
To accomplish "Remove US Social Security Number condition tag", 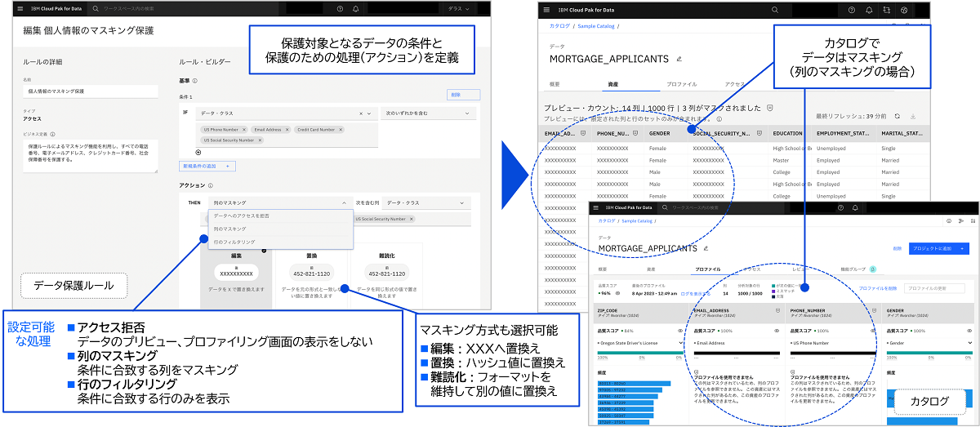I will coord(260,140).
